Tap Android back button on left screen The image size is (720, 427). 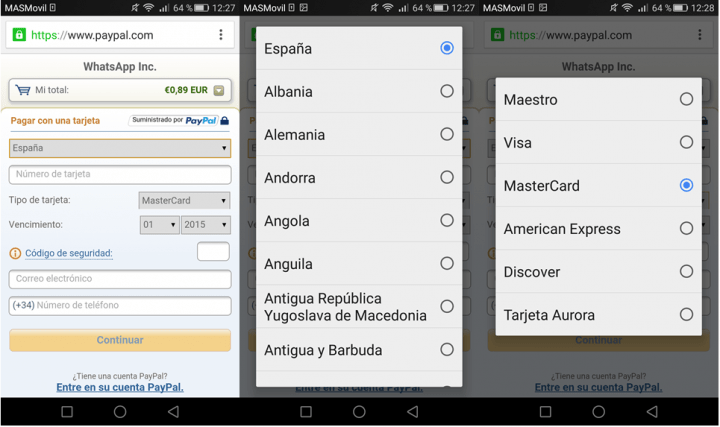click(173, 411)
